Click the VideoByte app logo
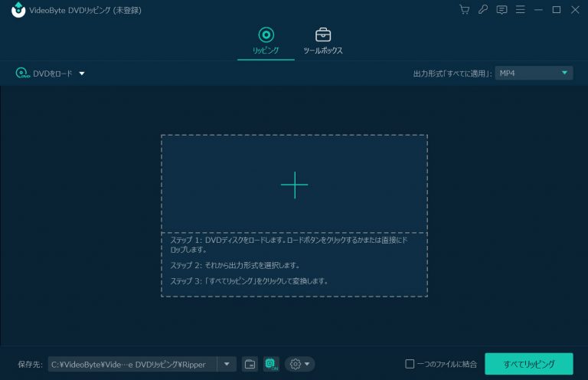The image size is (588, 380). [18, 10]
